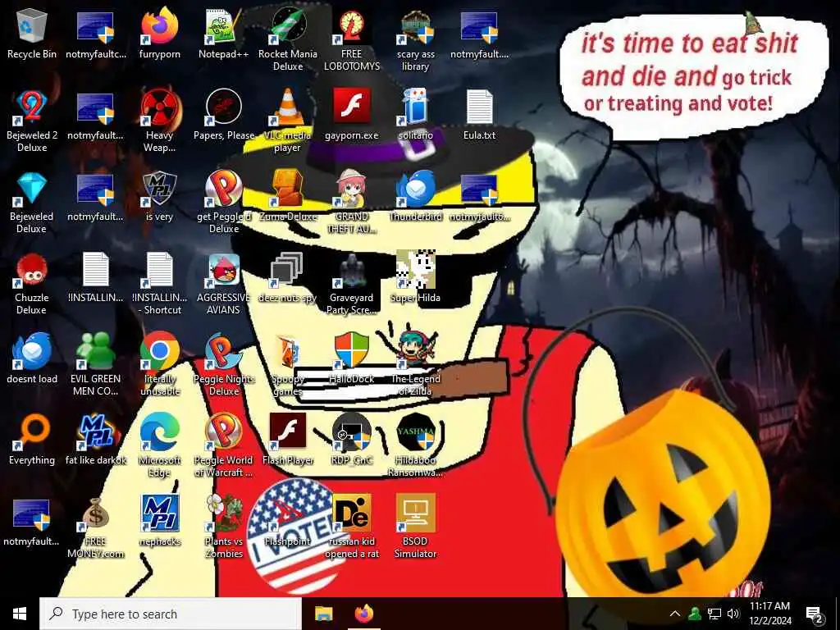Open Graveyard Party Screensaver icon

351,270
